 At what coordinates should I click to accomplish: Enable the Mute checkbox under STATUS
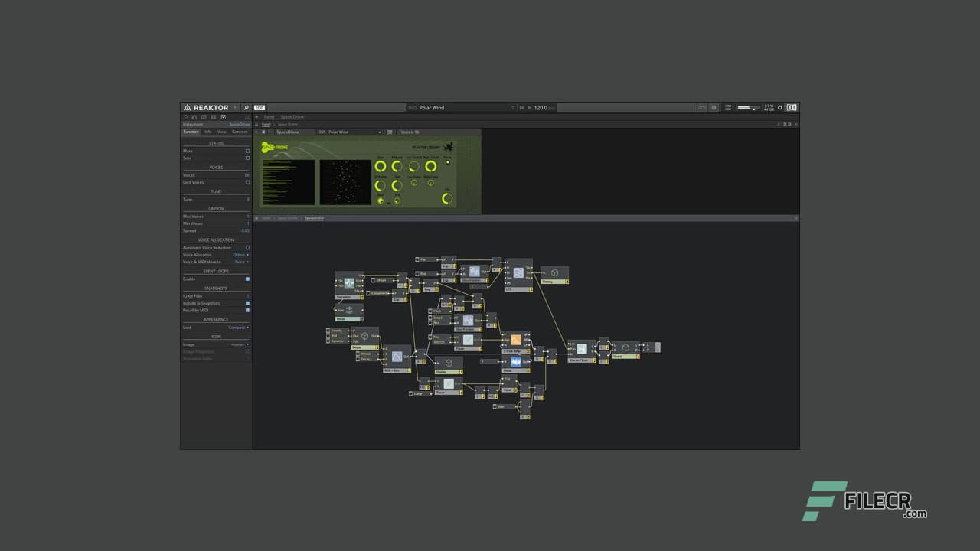[x=247, y=151]
